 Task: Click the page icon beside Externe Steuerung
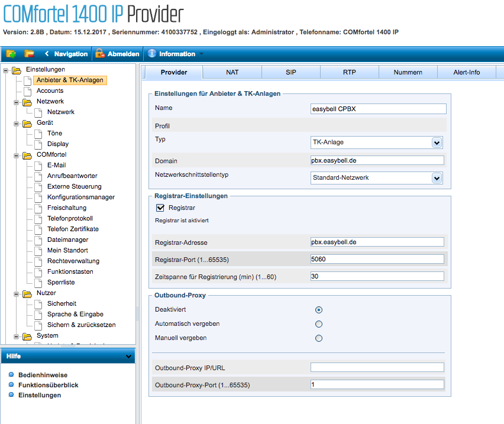click(38, 187)
